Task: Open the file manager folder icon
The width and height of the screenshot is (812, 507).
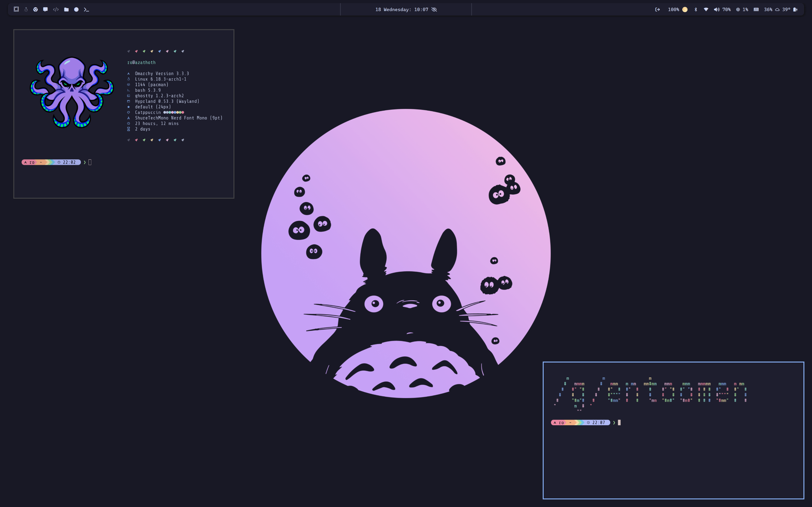Action: pos(66,10)
